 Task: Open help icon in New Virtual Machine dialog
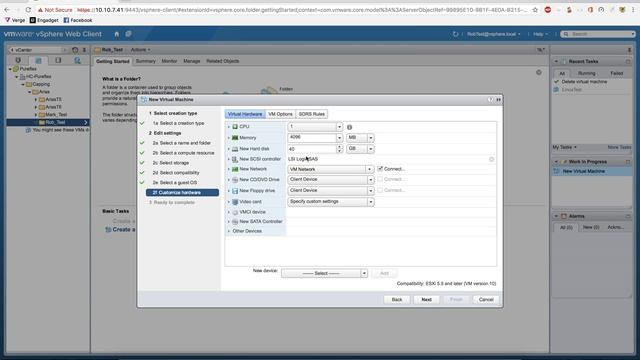(x=490, y=99)
